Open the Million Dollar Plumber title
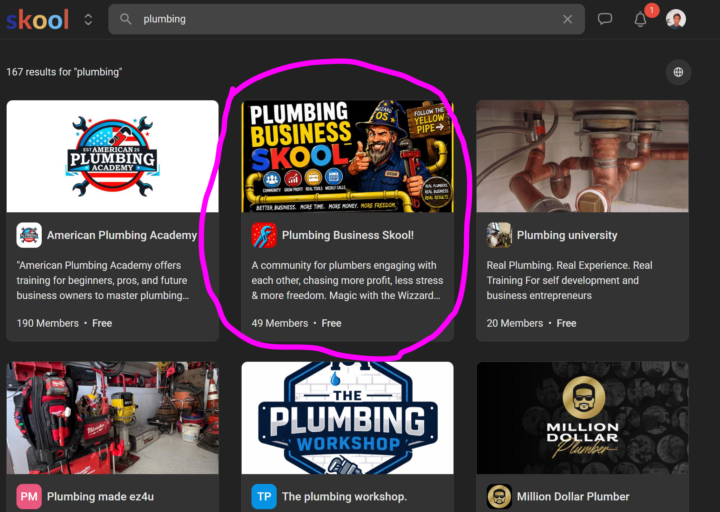 point(573,496)
